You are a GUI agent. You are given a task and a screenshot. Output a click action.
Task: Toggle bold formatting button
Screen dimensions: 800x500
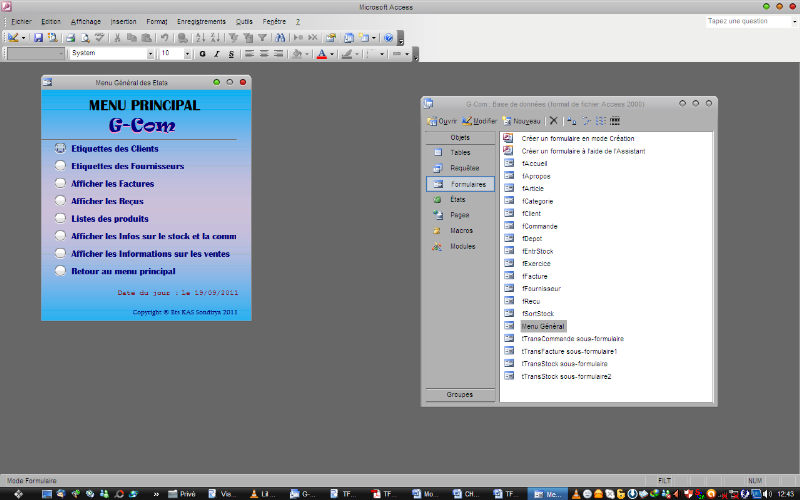tap(203, 54)
